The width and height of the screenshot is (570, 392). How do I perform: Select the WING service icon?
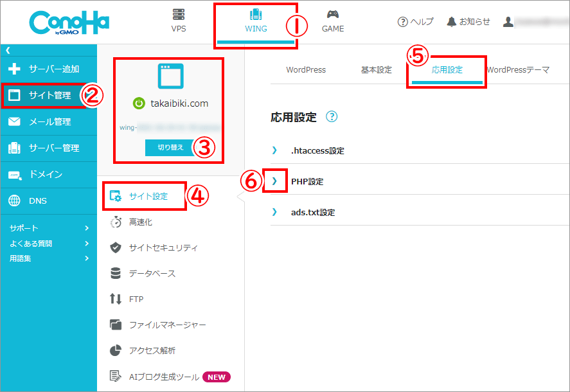coord(256,14)
